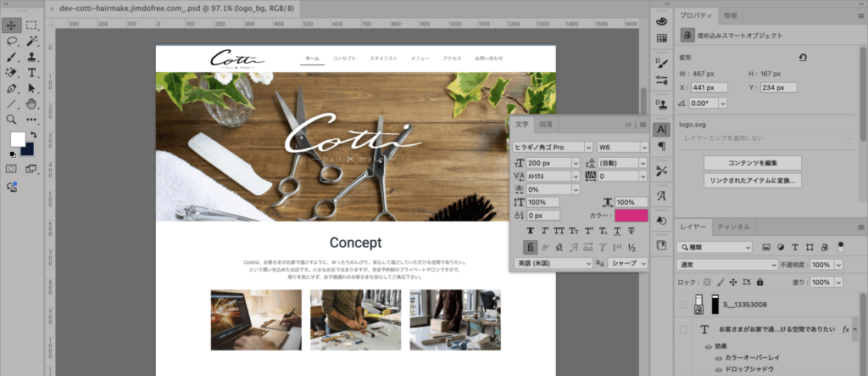
Task: Pick the Magic Wand tool
Action: tap(32, 41)
